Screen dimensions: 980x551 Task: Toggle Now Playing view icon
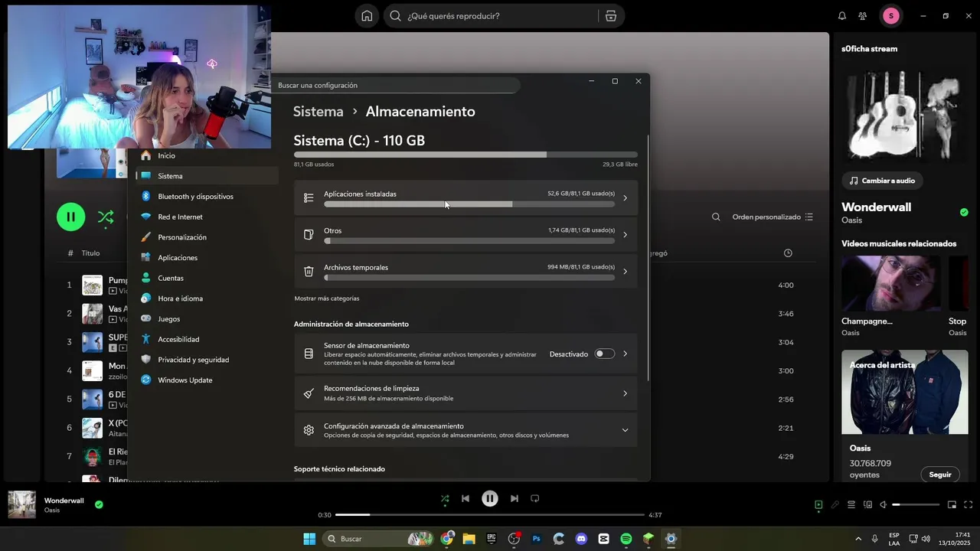[x=818, y=505]
